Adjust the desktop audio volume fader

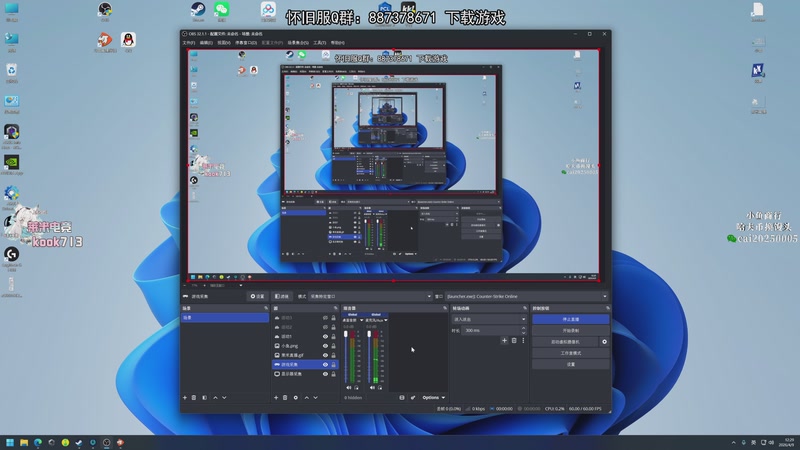pos(345,334)
